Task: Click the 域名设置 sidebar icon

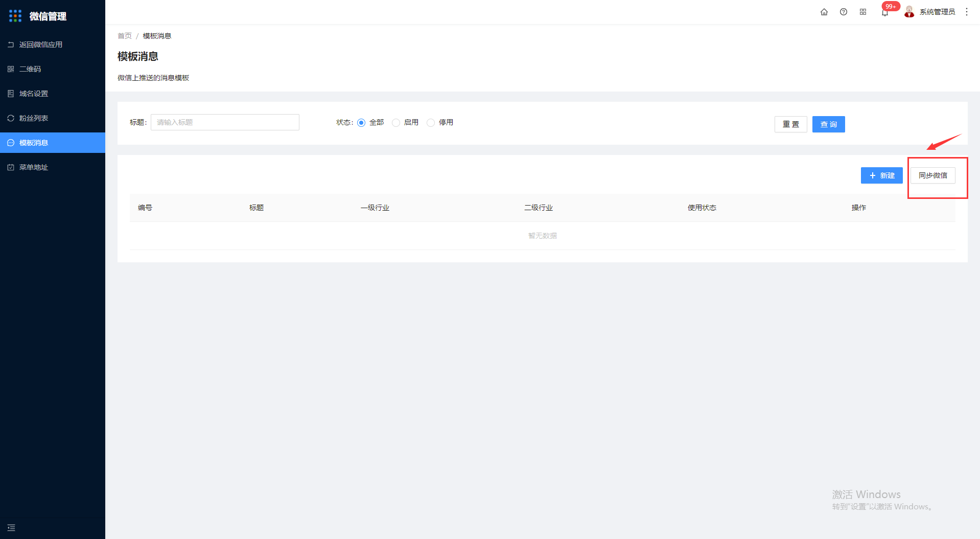Action: (x=11, y=94)
